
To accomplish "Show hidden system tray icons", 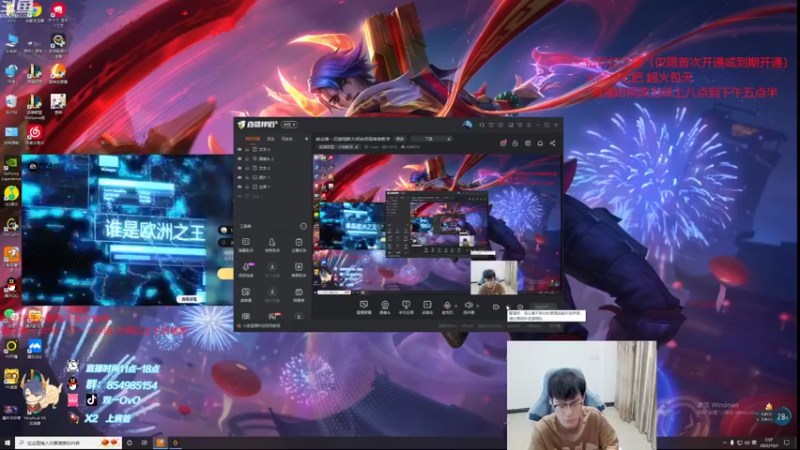I will [x=724, y=442].
